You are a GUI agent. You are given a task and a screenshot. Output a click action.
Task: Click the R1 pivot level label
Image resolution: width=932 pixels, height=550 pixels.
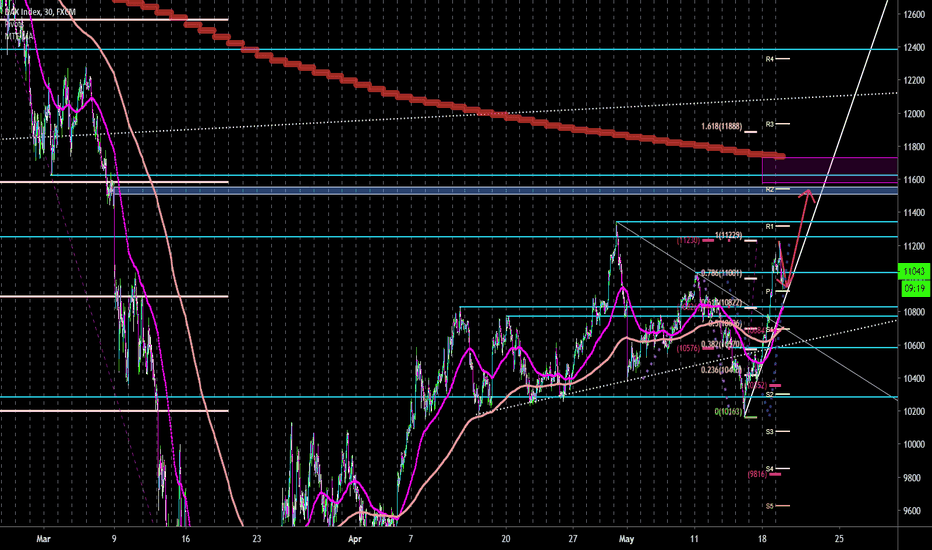[770, 227]
